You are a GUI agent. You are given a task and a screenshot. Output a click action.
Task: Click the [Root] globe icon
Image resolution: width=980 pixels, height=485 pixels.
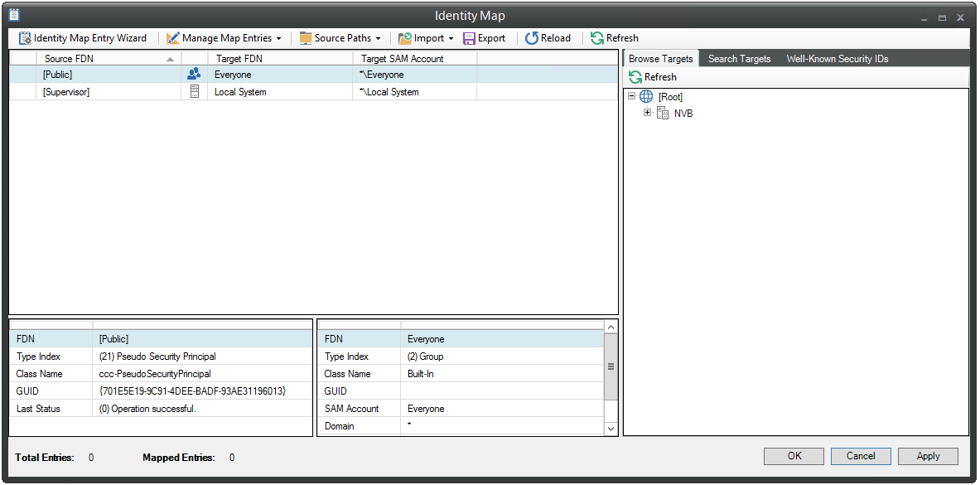(x=646, y=97)
